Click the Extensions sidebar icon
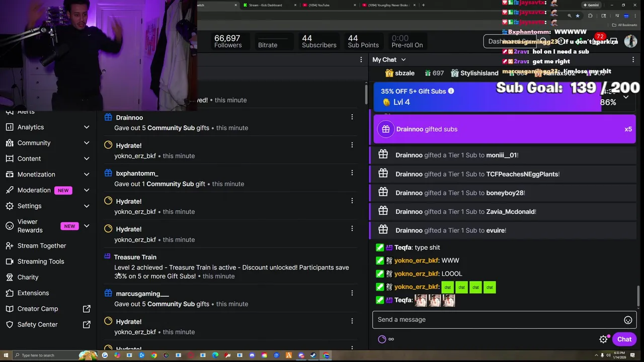 pyautogui.click(x=10, y=293)
